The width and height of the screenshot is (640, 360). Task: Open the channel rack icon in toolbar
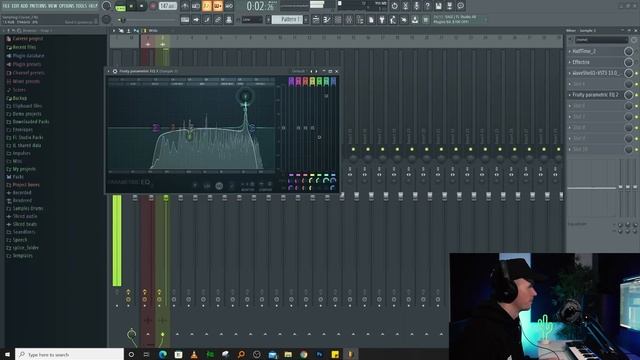click(338, 20)
